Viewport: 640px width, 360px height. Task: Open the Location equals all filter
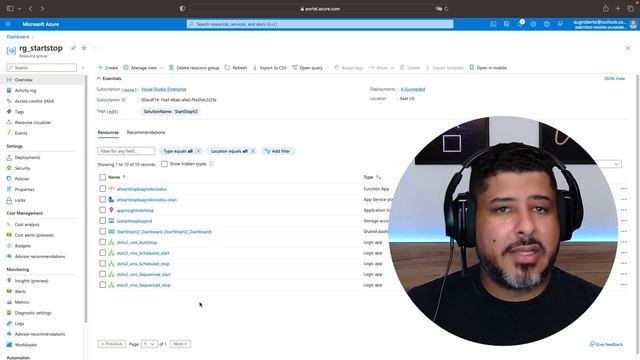[x=229, y=151]
